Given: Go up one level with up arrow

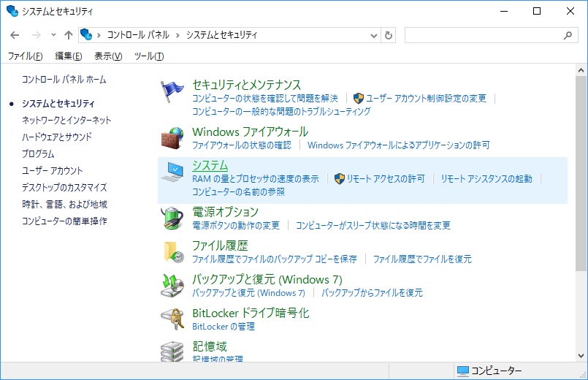Looking at the screenshot, I should (x=68, y=35).
